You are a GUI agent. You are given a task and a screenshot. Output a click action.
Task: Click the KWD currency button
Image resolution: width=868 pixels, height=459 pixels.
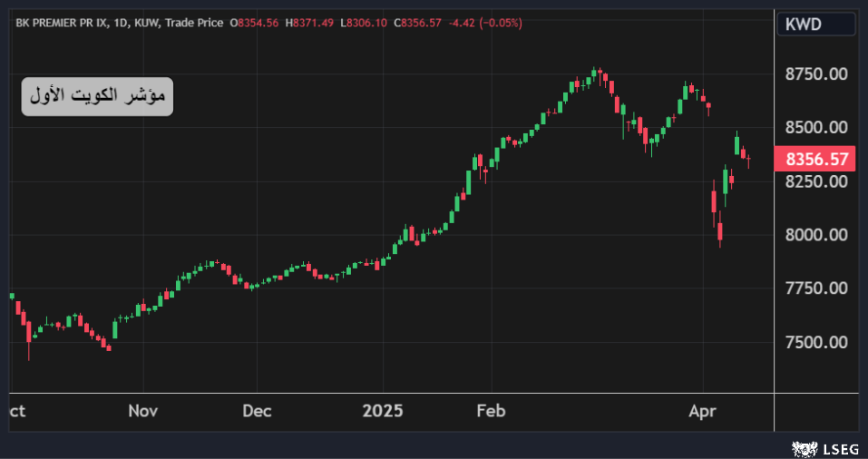(816, 24)
